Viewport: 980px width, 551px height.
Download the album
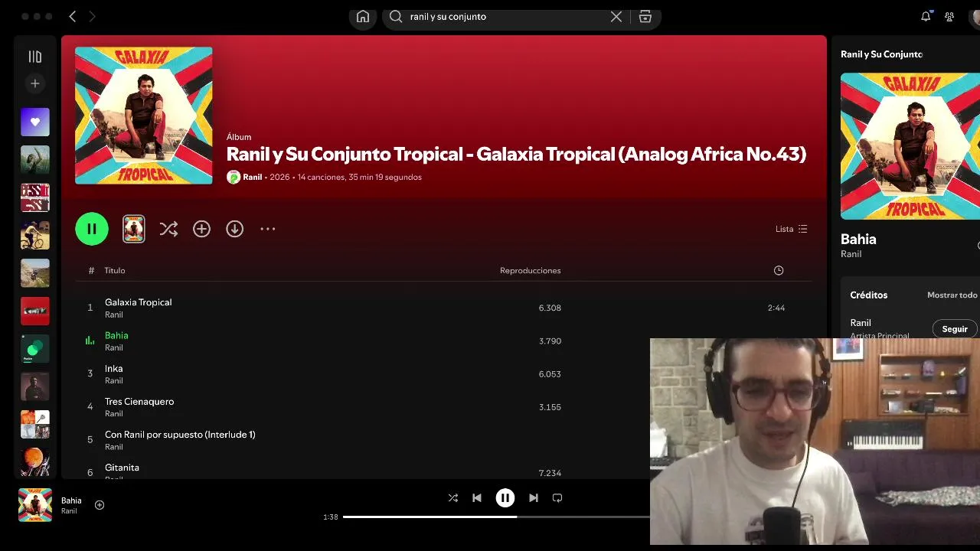click(x=234, y=229)
